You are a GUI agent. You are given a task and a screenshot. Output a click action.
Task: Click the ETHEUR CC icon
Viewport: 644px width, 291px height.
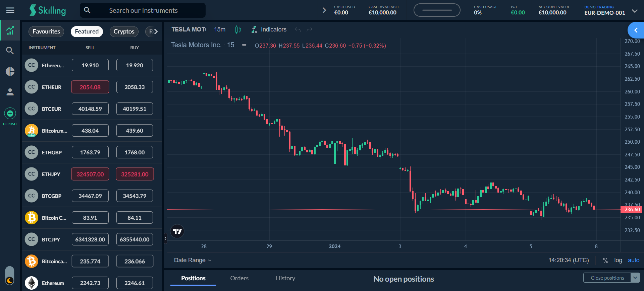coord(32,87)
